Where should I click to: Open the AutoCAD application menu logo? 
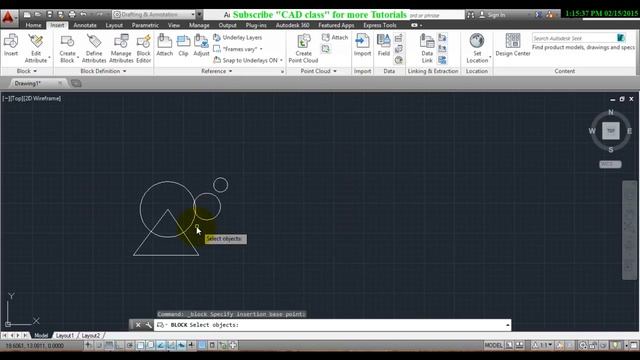tap(8, 17)
